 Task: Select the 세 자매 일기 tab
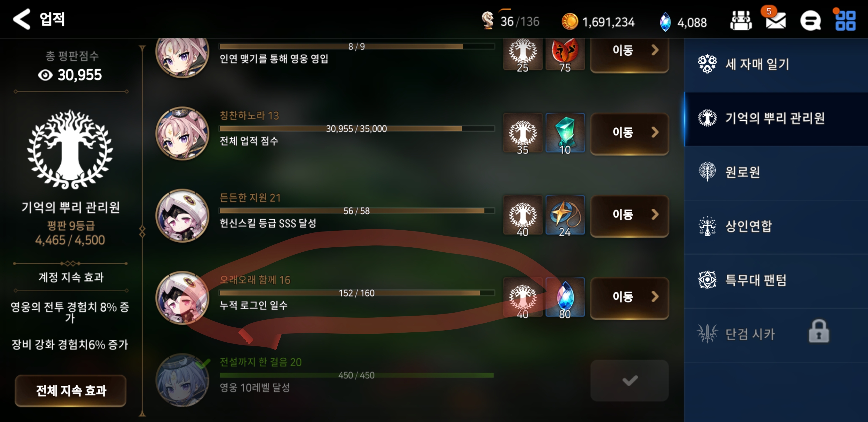click(776, 65)
